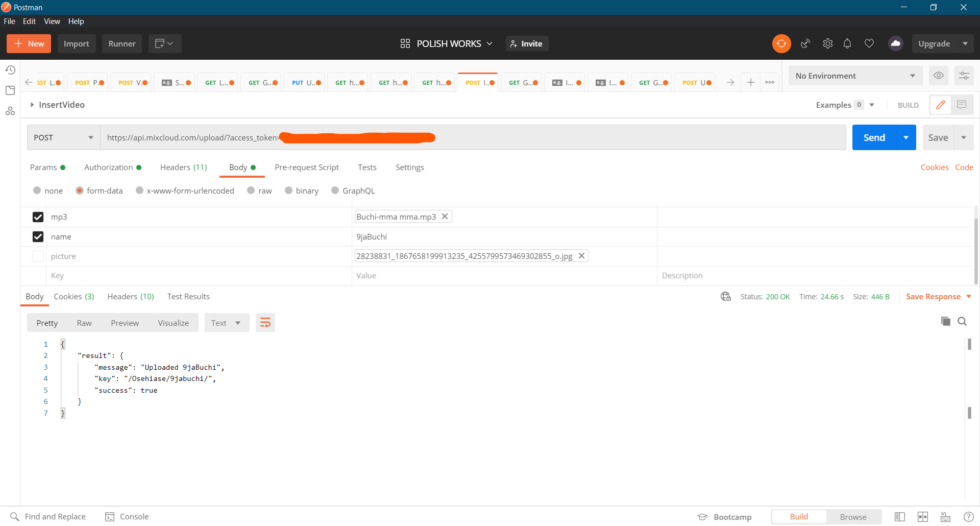Viewport: 980px width, 526px height.
Task: Toggle the wrap lines icon in response
Action: [265, 323]
